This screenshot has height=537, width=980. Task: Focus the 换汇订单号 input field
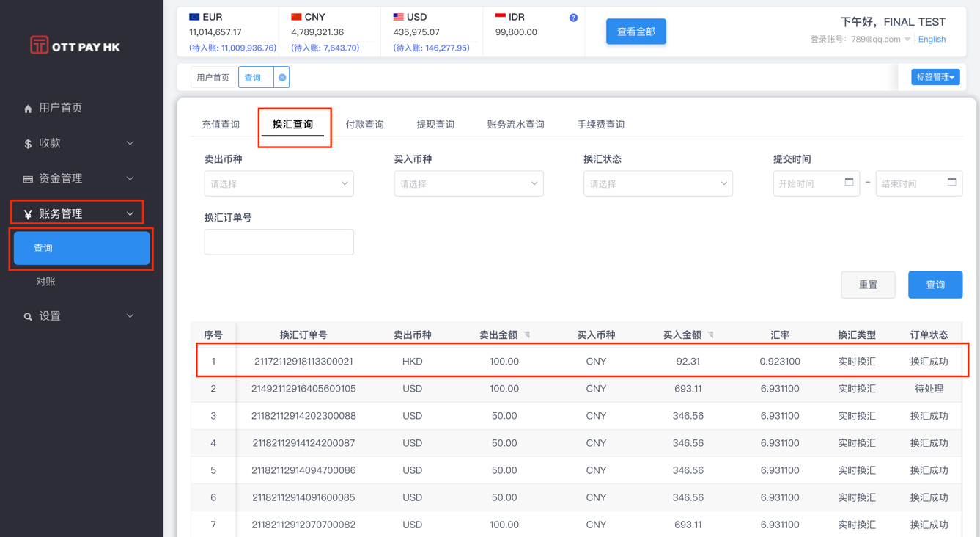[279, 242]
